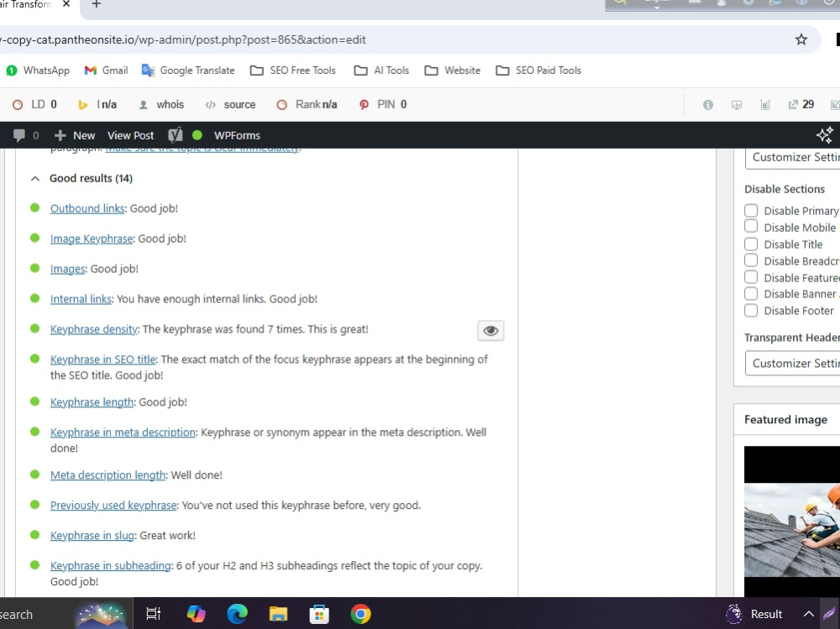Click the AI sparkle icon in admin bar

point(825,135)
